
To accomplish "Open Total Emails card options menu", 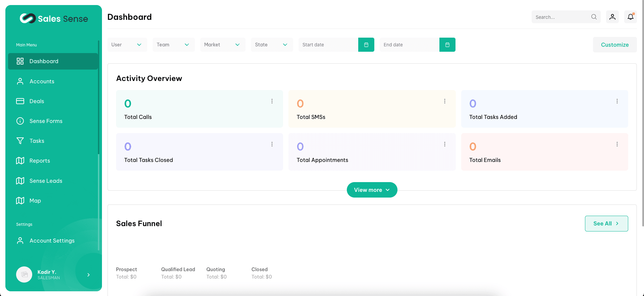I will pyautogui.click(x=617, y=144).
